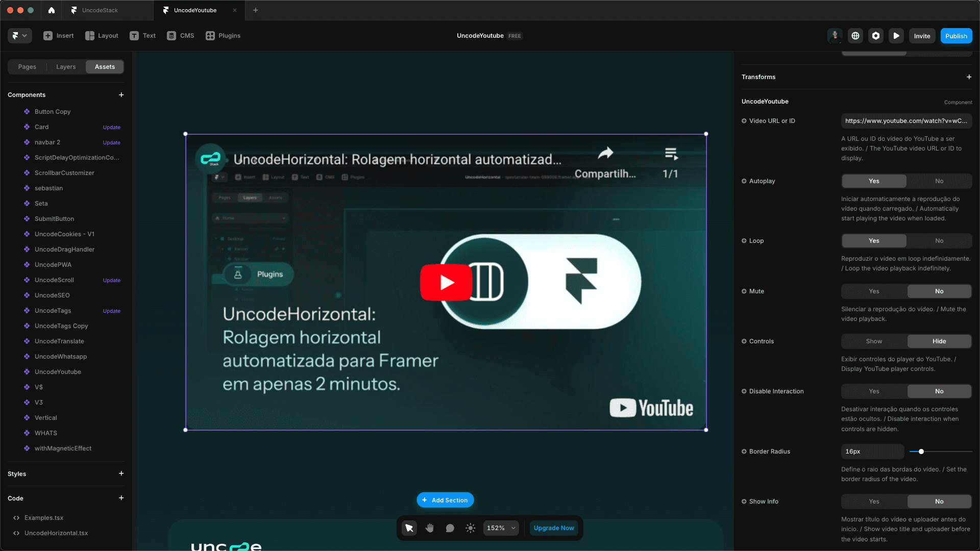
Task: Set Show Info to No
Action: [939, 502]
